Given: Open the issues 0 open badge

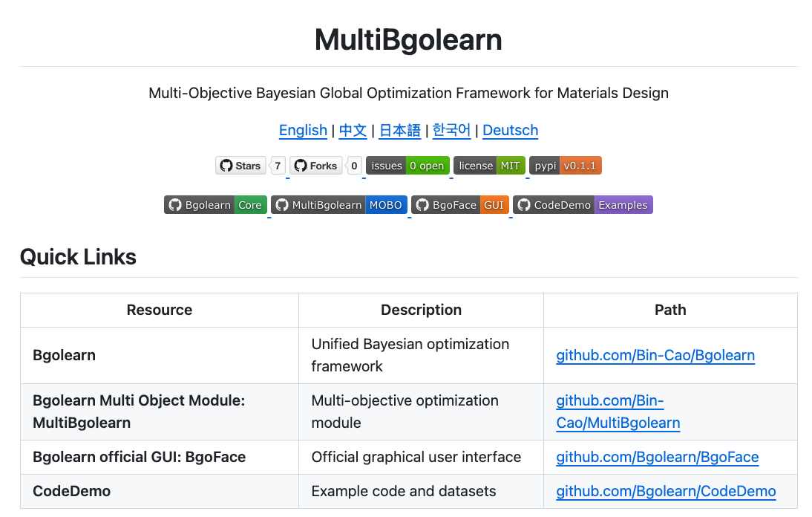Looking at the screenshot, I should [407, 166].
